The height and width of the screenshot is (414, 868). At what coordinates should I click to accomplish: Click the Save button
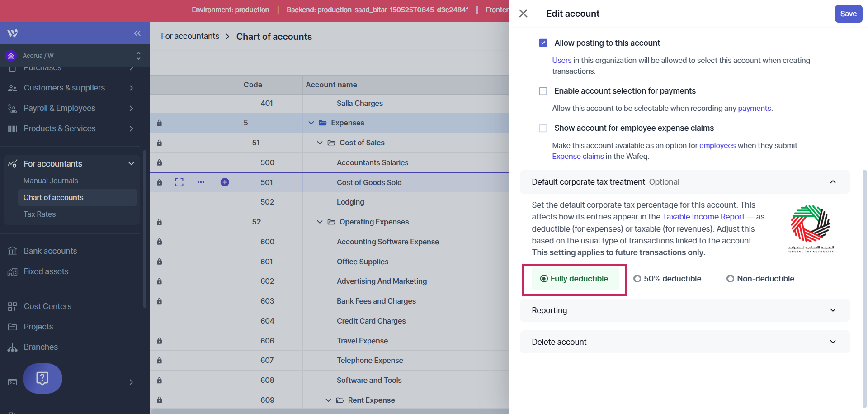(848, 14)
